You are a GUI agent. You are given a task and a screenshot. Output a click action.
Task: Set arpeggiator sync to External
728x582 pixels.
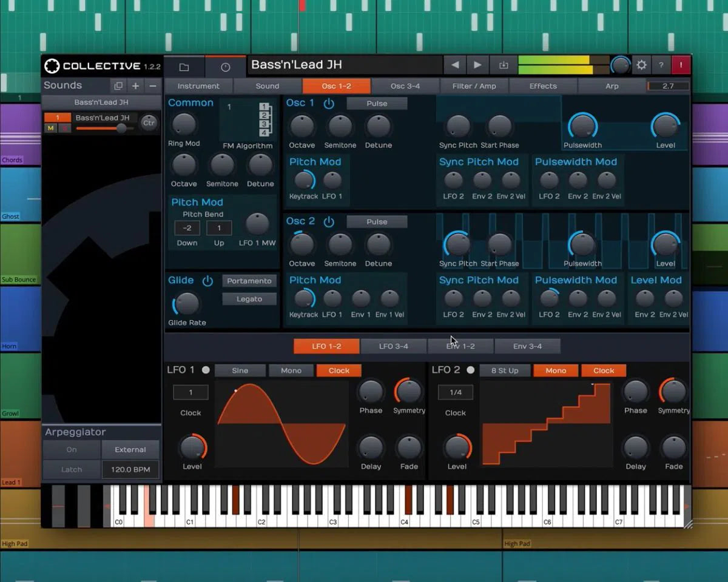[130, 450]
